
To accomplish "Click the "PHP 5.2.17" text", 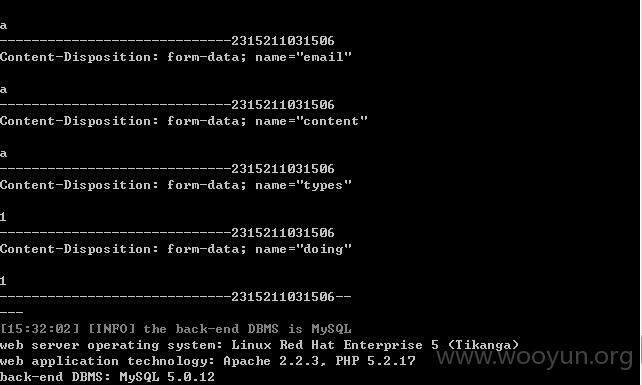I will (x=375, y=361).
